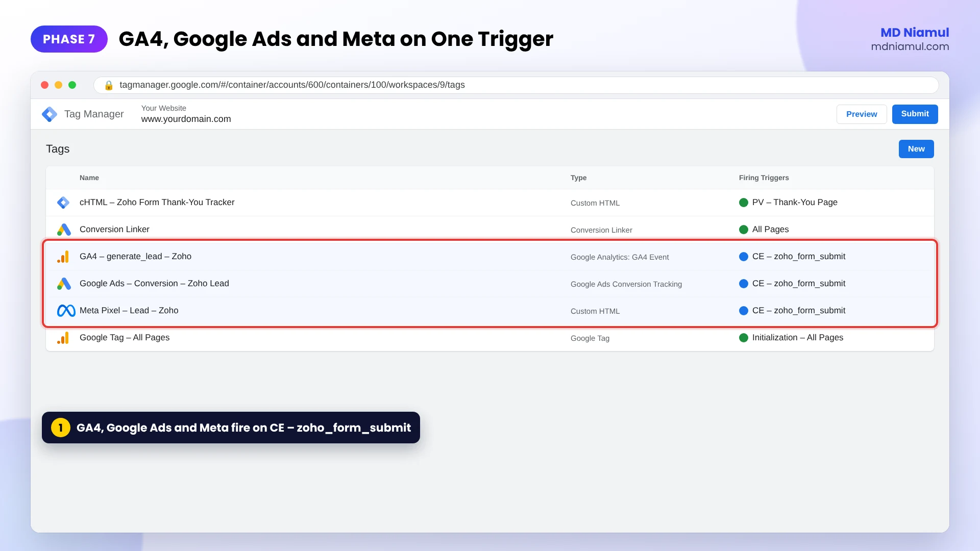Click the lock icon in address bar
Image resolution: width=980 pixels, height=551 pixels.
point(109,85)
